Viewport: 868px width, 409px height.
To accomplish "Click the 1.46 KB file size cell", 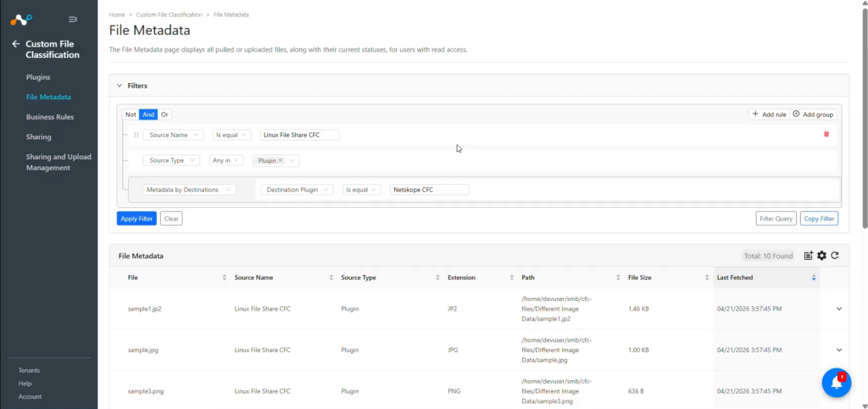I will (638, 309).
